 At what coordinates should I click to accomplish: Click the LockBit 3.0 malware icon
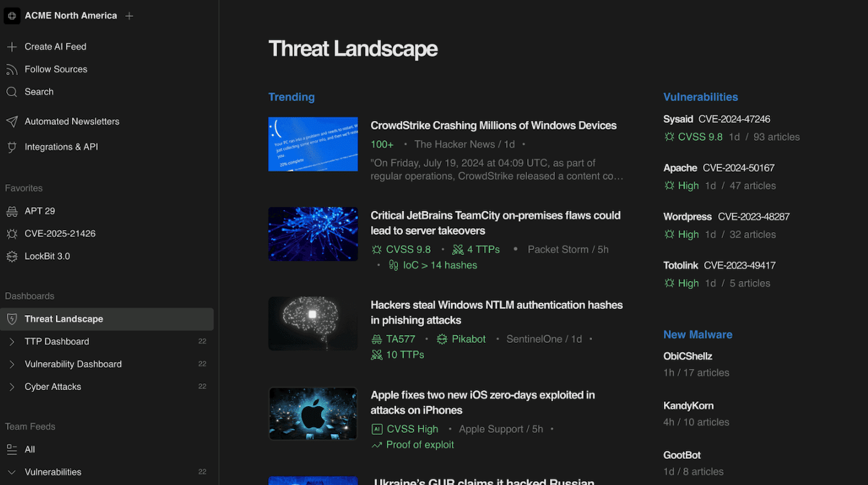click(12, 257)
